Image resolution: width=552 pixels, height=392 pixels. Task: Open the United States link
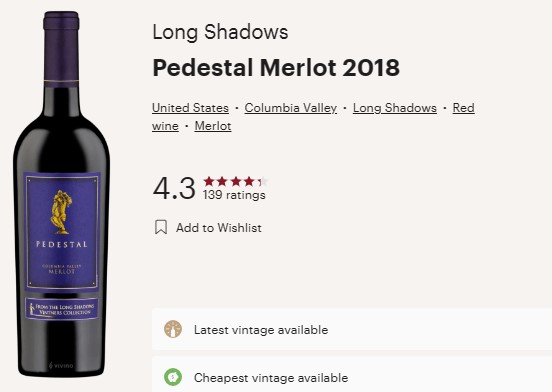coord(190,108)
